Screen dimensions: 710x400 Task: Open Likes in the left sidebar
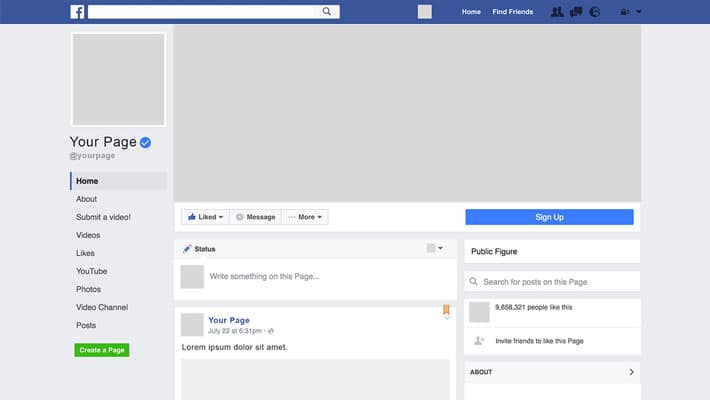[85, 253]
